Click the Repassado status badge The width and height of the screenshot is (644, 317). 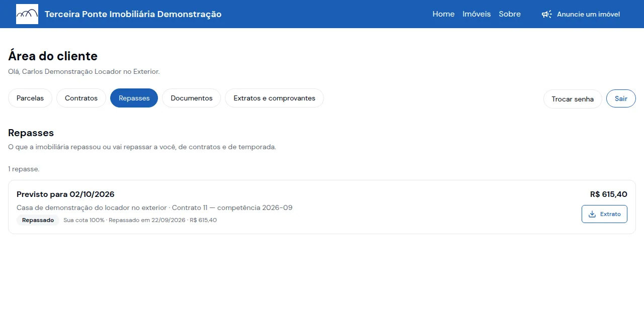pos(38,220)
